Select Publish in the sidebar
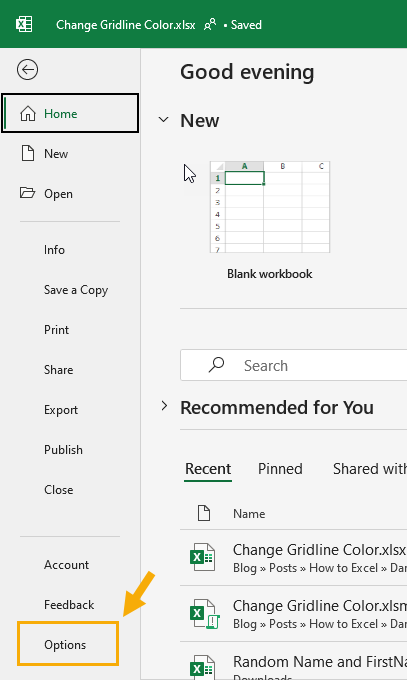The height and width of the screenshot is (680, 407). click(63, 450)
